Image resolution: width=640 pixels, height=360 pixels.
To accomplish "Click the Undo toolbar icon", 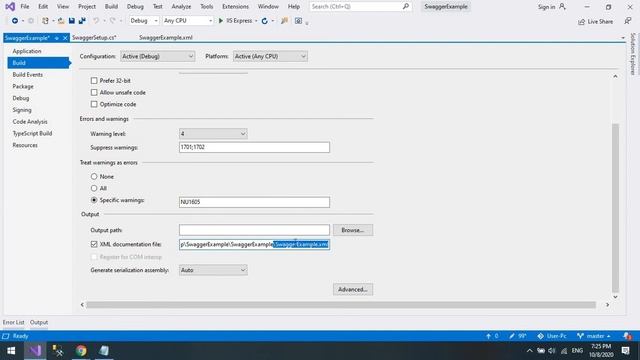I will (96, 21).
